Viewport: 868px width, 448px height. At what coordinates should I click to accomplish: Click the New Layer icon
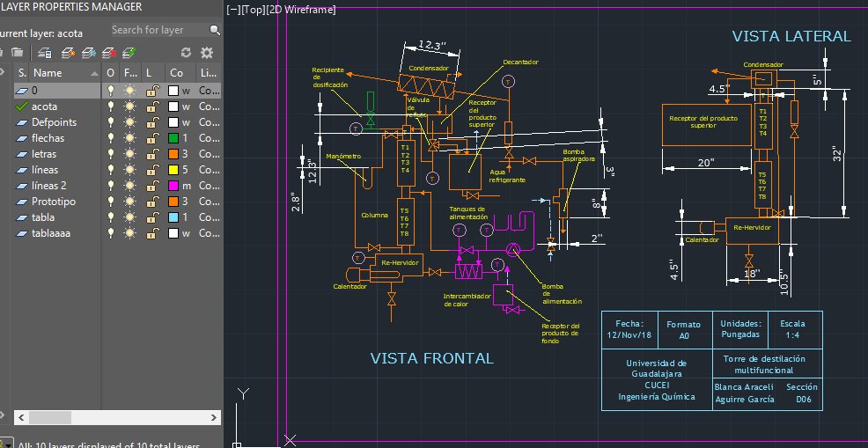[x=68, y=53]
